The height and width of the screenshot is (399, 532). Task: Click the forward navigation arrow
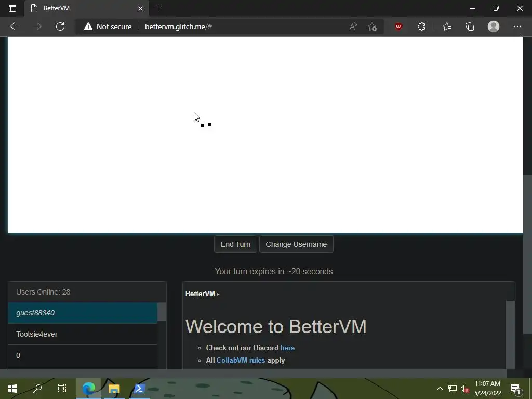(37, 26)
